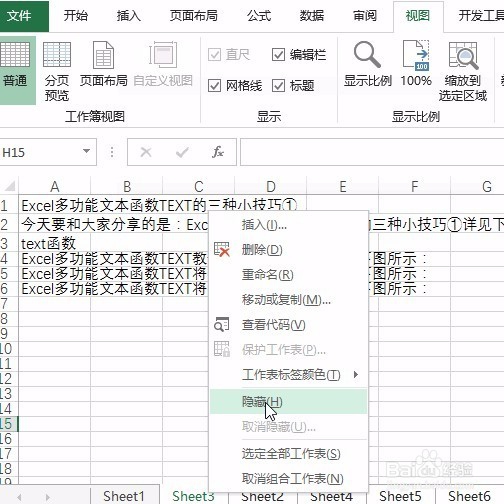Choose 移动或复制(M)... from the context menu
This screenshot has width=504, height=504.
coord(289,300)
